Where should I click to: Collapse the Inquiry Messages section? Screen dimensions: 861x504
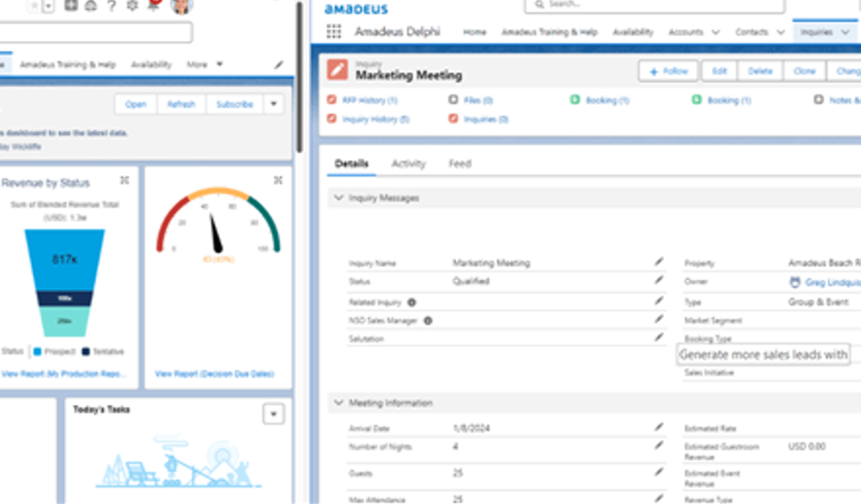[x=338, y=197]
